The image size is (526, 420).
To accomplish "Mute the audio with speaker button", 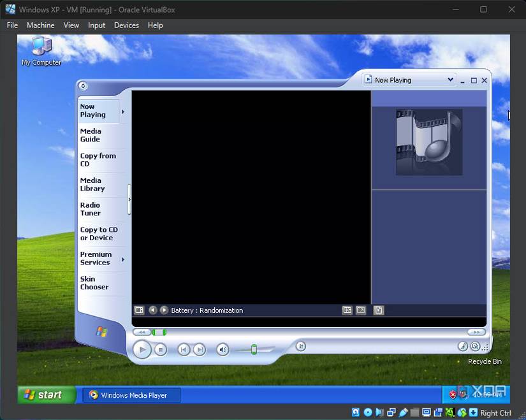I will (223, 350).
